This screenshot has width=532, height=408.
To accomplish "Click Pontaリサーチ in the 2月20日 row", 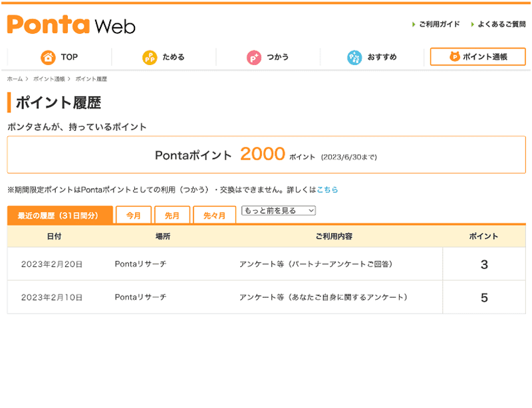I will coord(141,264).
